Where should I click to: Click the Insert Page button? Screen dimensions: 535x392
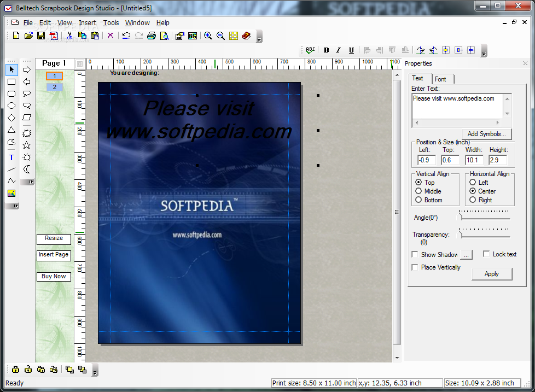tap(54, 255)
